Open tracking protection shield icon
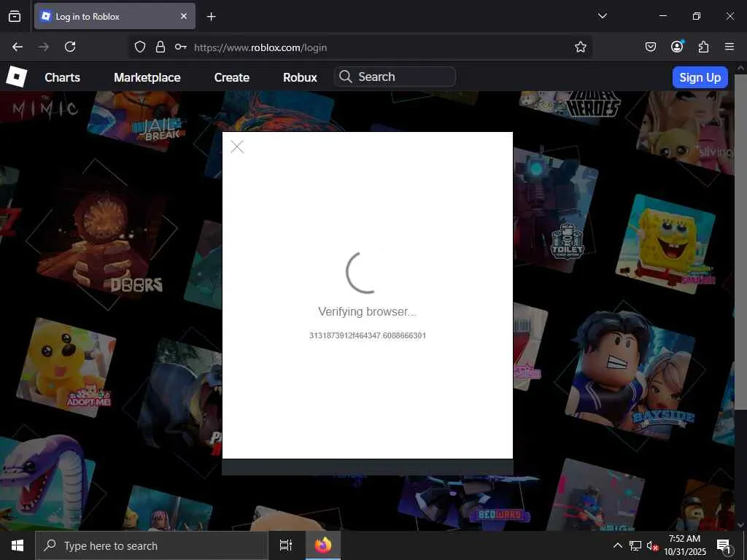The height and width of the screenshot is (560, 747). [x=139, y=47]
